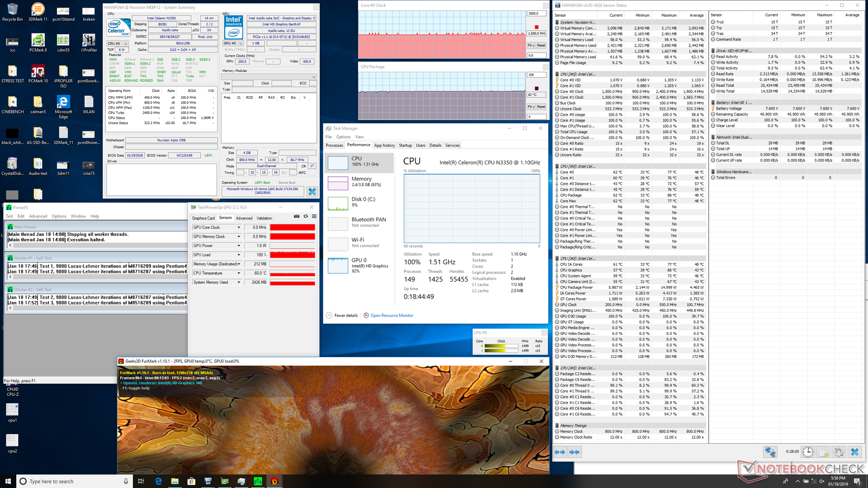Expand the GPU Core Clock dropdown
The height and width of the screenshot is (488, 868).
[239, 227]
